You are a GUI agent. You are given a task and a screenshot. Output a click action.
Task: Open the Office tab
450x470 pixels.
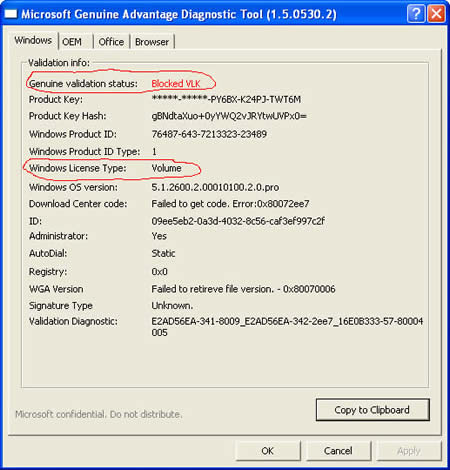(x=111, y=42)
